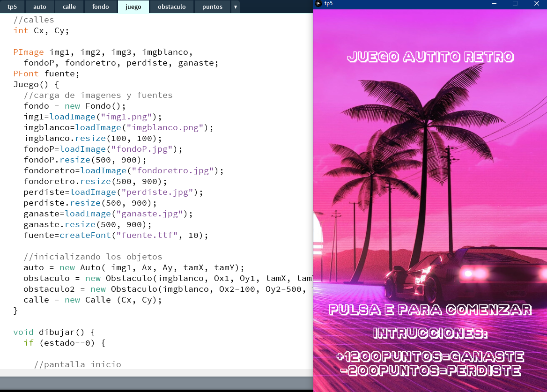Close the tp5 sketch window

click(x=536, y=3)
